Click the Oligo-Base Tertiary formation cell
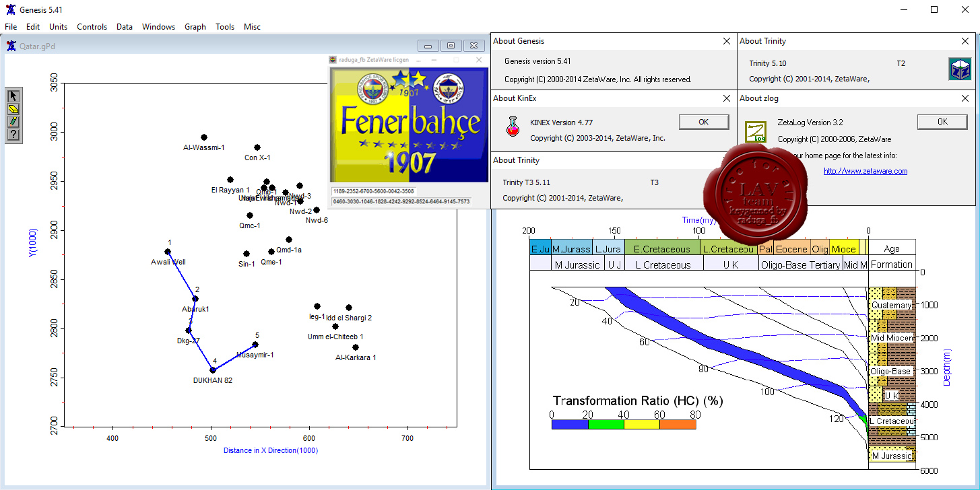Screen dimensions: 980x490 (x=800, y=263)
